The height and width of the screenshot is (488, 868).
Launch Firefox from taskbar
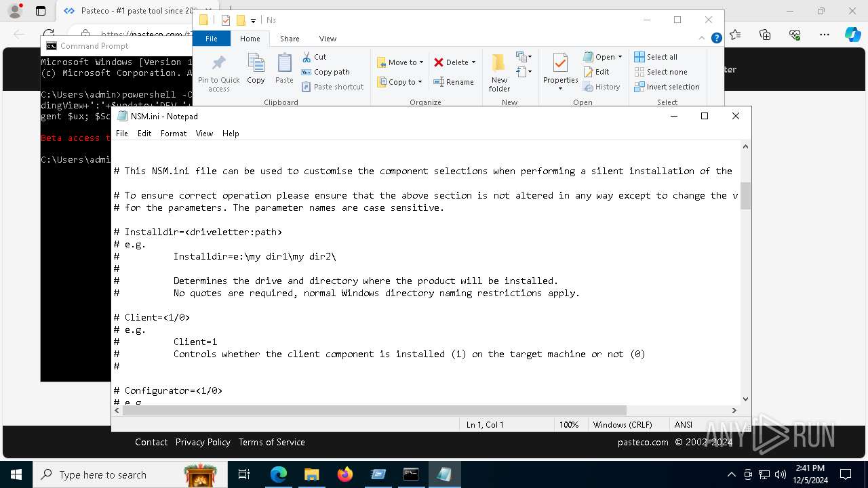click(x=345, y=474)
